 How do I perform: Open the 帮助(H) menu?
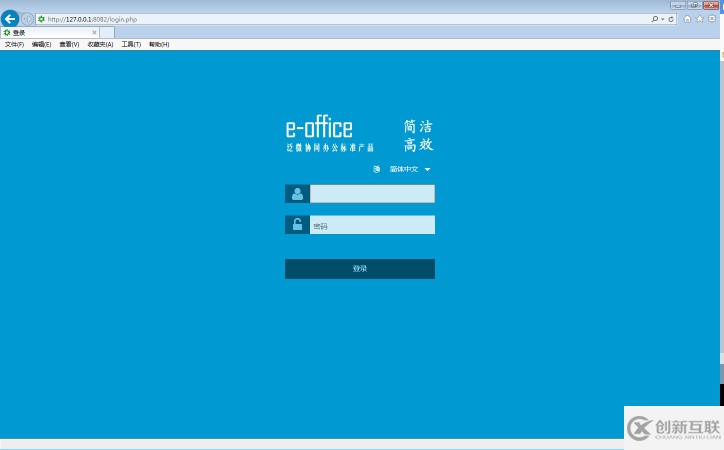tap(159, 44)
